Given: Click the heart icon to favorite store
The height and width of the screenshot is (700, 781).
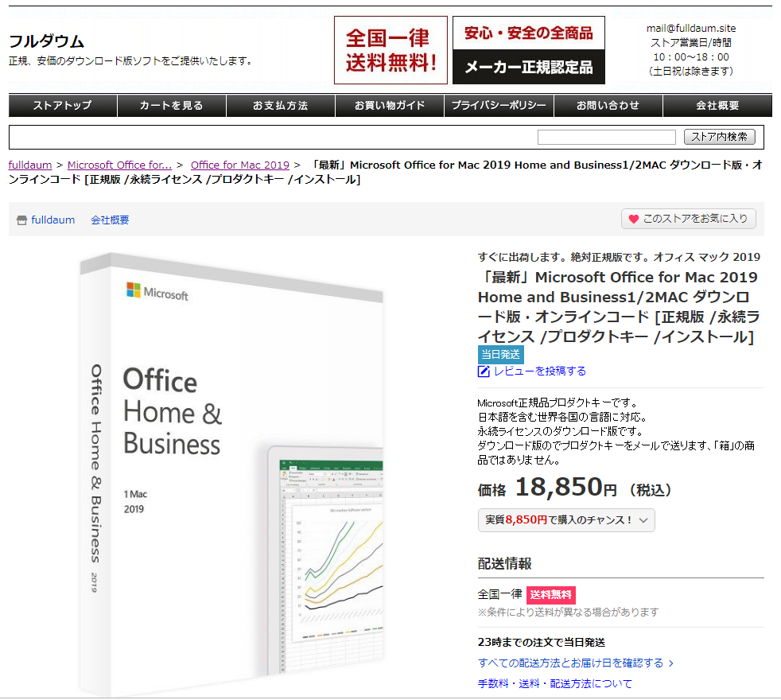Looking at the screenshot, I should 634,219.
